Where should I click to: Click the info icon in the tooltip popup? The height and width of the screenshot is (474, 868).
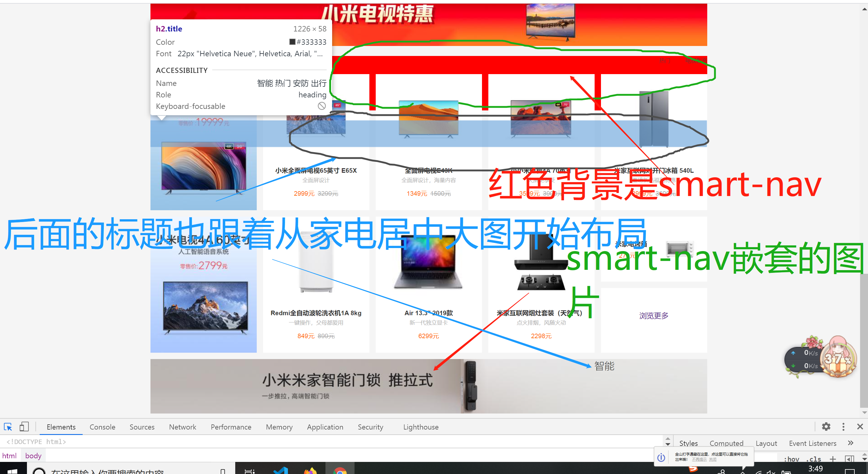661,457
